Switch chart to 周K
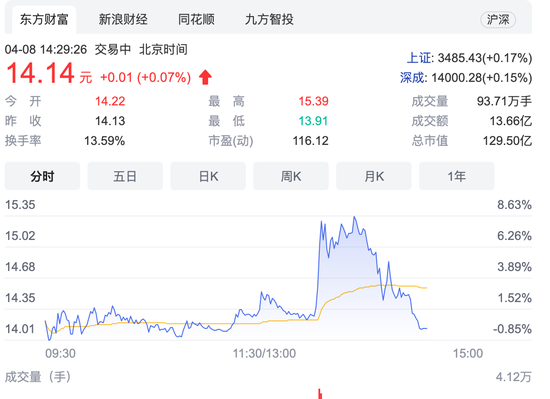Viewport: 550px width, 399px height. 291,176
